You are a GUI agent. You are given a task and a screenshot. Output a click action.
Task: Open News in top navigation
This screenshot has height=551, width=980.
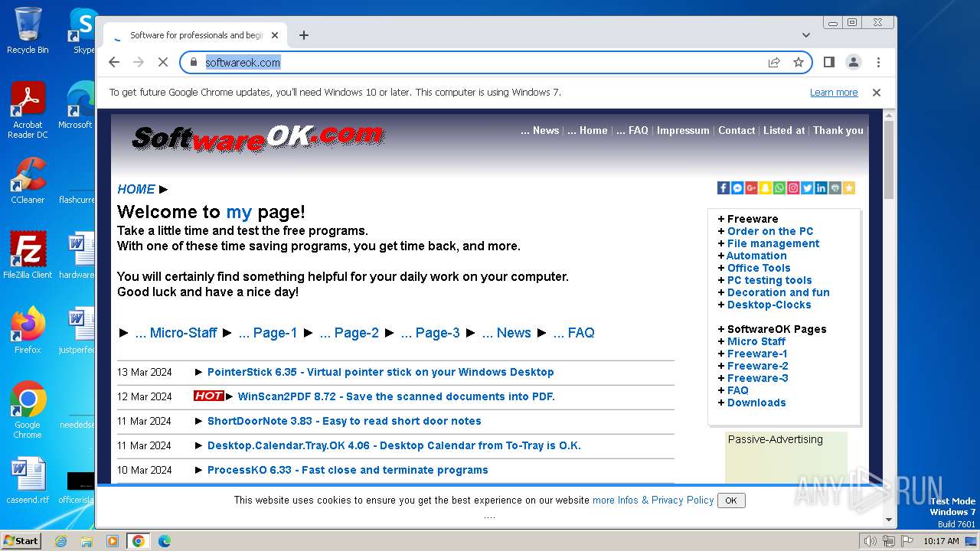click(x=540, y=130)
